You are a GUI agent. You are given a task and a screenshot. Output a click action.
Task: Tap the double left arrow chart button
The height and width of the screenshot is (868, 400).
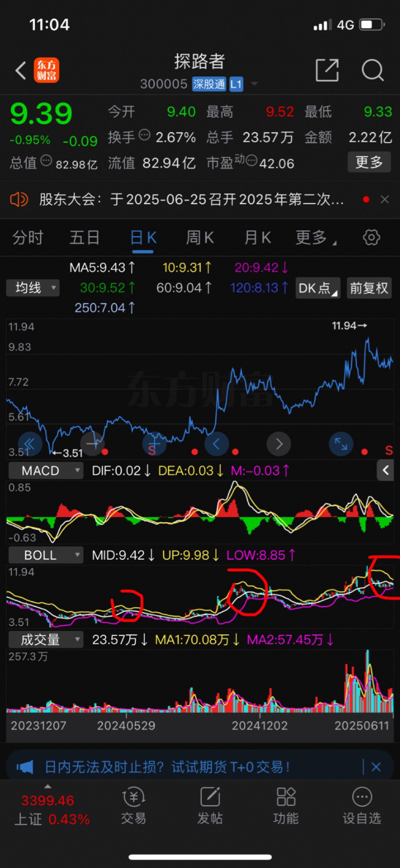pyautogui.click(x=30, y=444)
